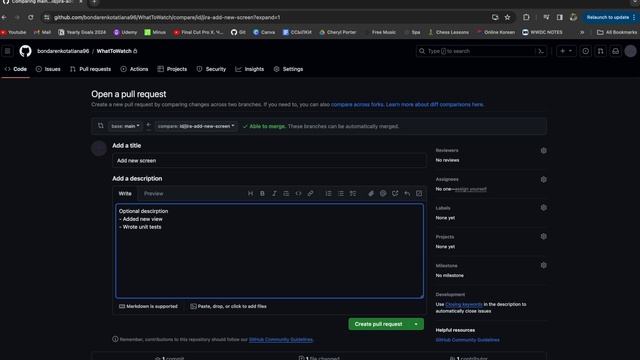Open the GitHub hamburger navigation menu
This screenshot has height=360, width=640.
[x=7, y=51]
